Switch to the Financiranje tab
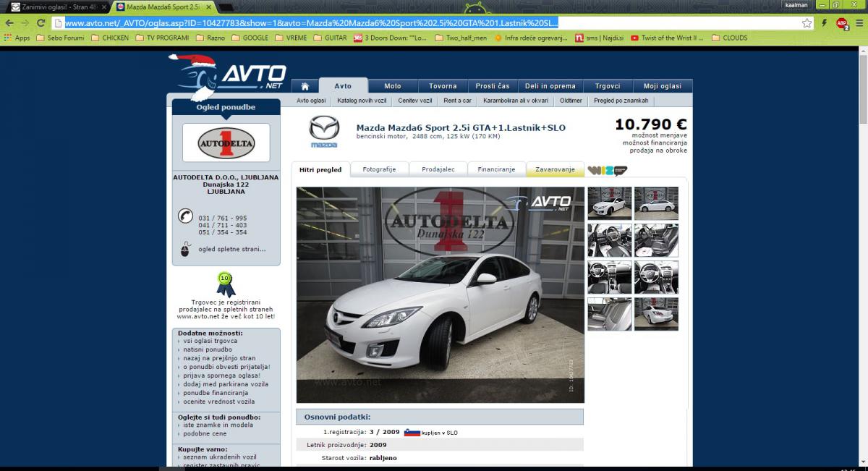The image size is (868, 471). [x=496, y=169]
